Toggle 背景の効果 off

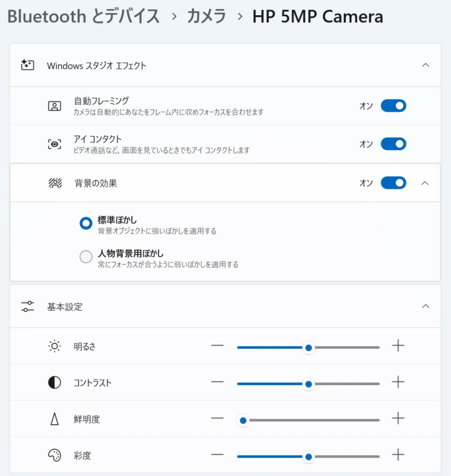coord(393,183)
